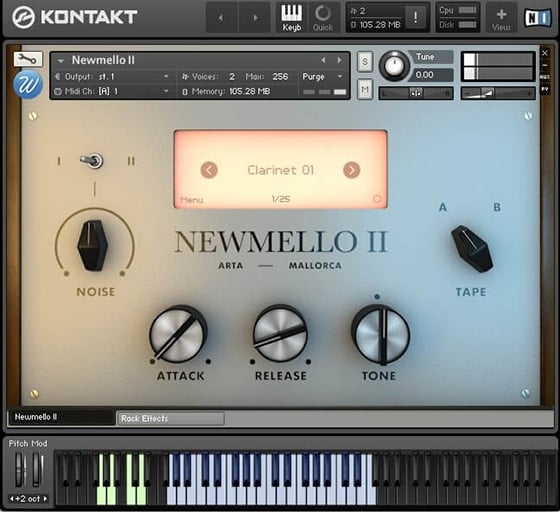The image size is (560, 512).
Task: Switch to the Rack Effects tab
Action: click(x=170, y=418)
